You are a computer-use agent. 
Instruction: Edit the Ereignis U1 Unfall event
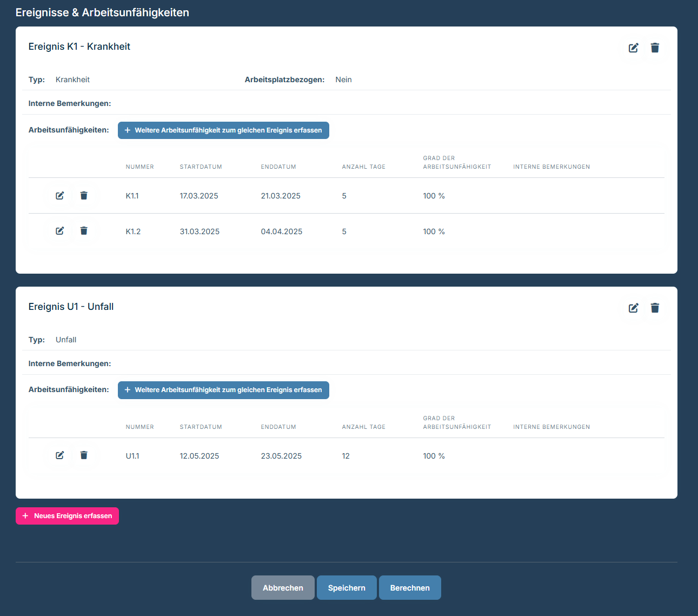coord(633,308)
